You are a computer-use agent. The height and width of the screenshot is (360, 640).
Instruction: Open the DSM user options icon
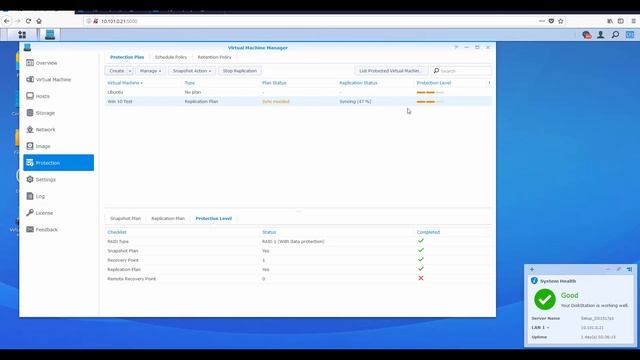[600, 35]
